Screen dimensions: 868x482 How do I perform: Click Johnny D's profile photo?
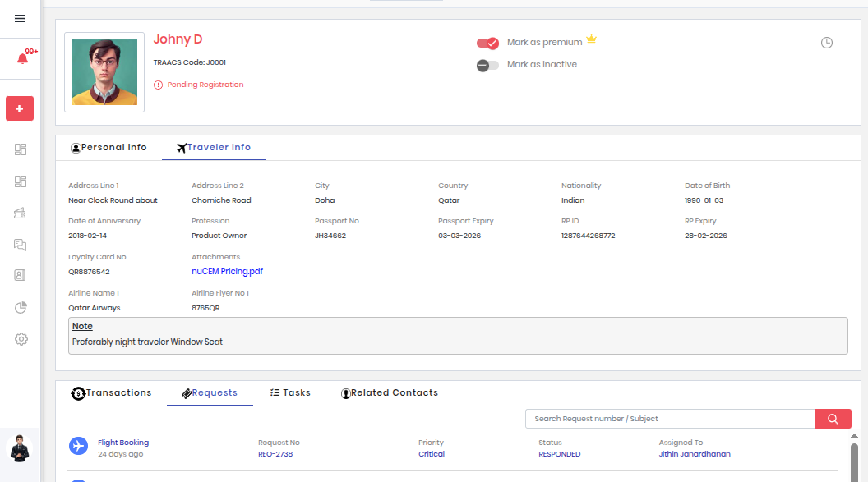pos(104,72)
